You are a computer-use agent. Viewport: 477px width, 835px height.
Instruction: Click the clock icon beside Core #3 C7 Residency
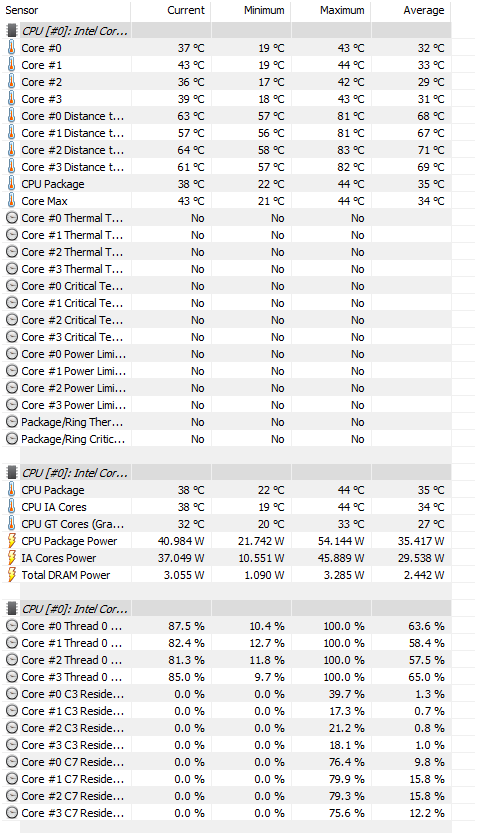(12, 813)
